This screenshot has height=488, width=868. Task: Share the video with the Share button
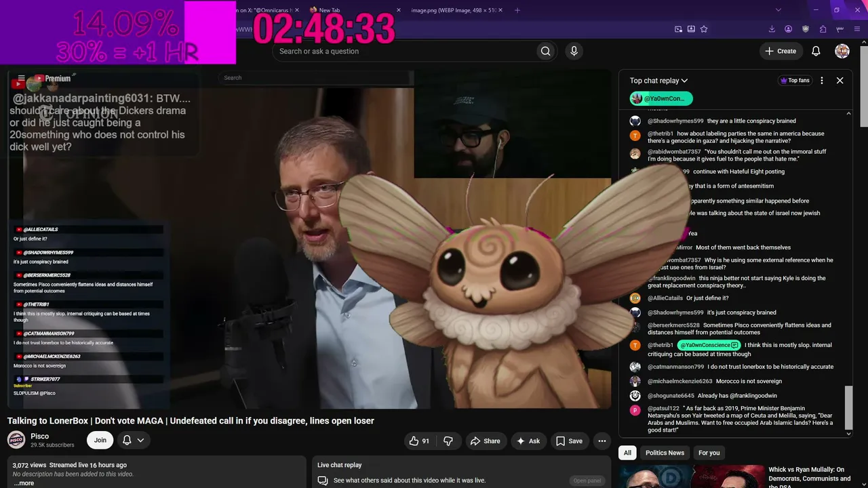(485, 441)
